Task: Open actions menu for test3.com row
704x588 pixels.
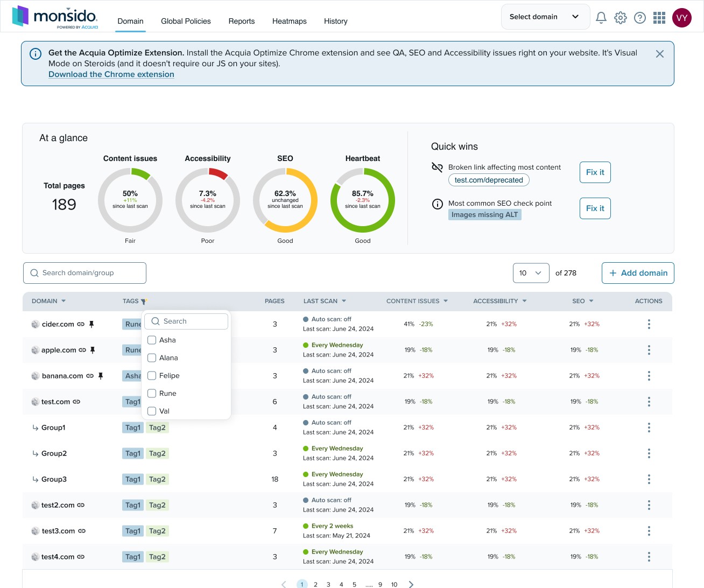Action: pyautogui.click(x=649, y=531)
